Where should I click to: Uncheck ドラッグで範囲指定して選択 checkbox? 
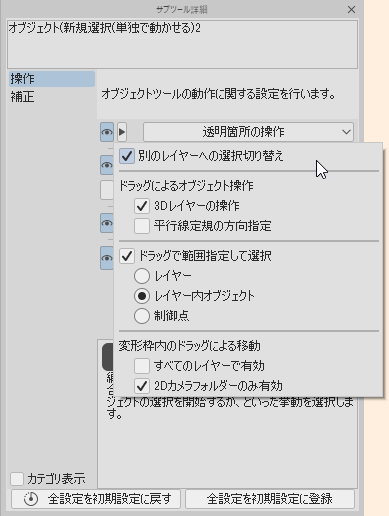tap(127, 256)
